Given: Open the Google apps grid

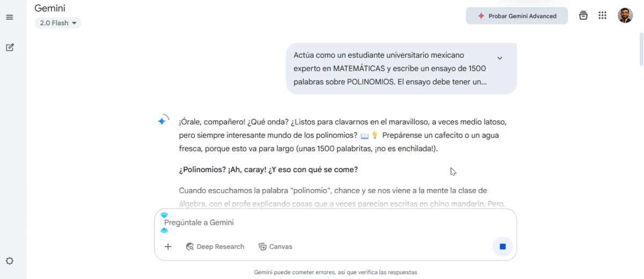Looking at the screenshot, I should (x=602, y=16).
